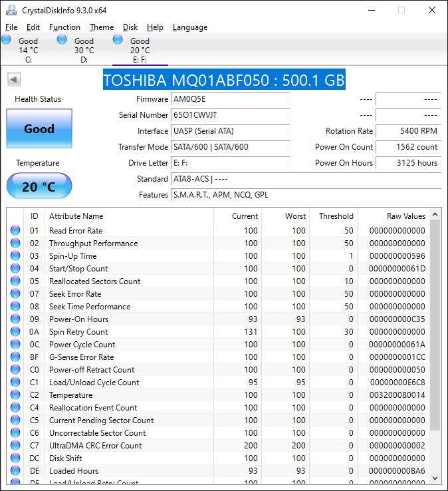Screen dimensions: 448x491
Task: Click the CrystalDiskInfo app icon in title bar
Action: coord(11,10)
